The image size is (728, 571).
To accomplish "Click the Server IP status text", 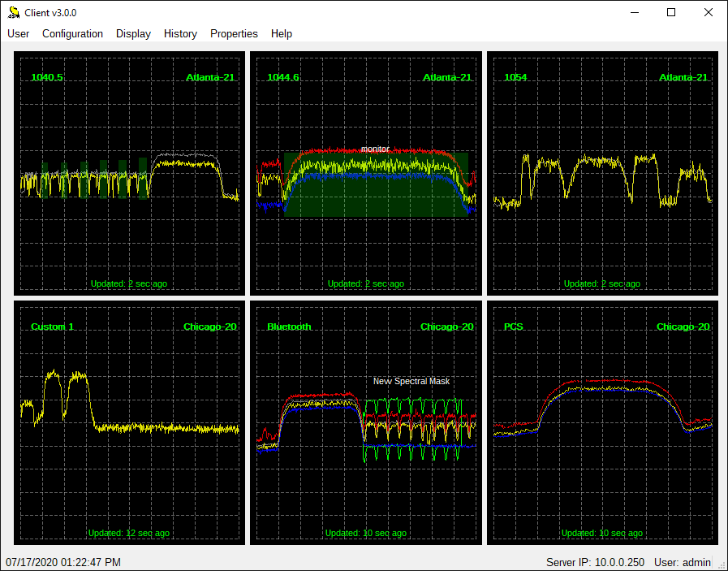I will coord(595,563).
